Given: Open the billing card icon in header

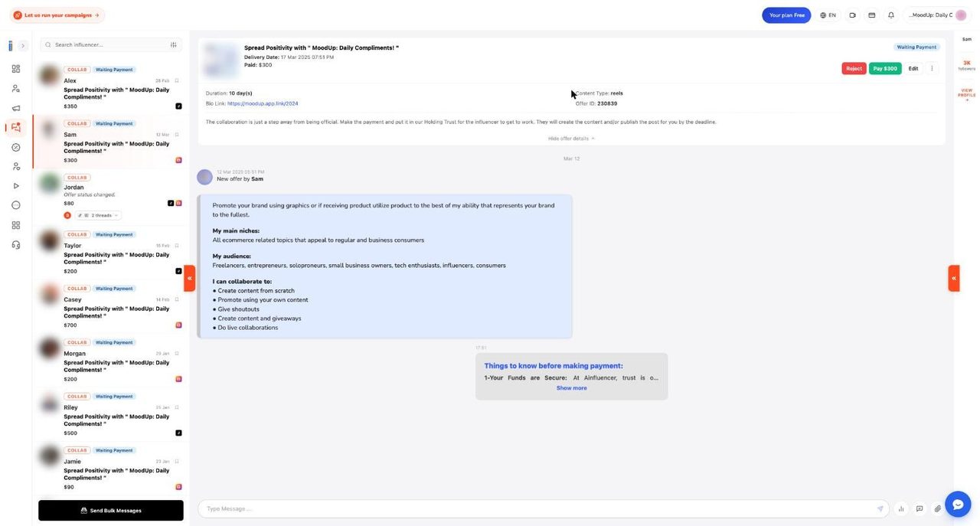Looking at the screenshot, I should point(871,15).
